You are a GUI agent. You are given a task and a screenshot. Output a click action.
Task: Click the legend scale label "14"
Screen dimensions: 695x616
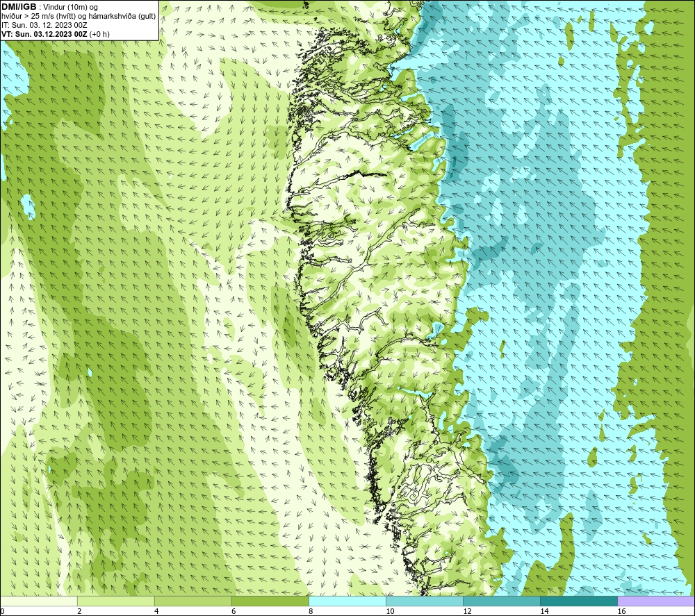coord(544,612)
